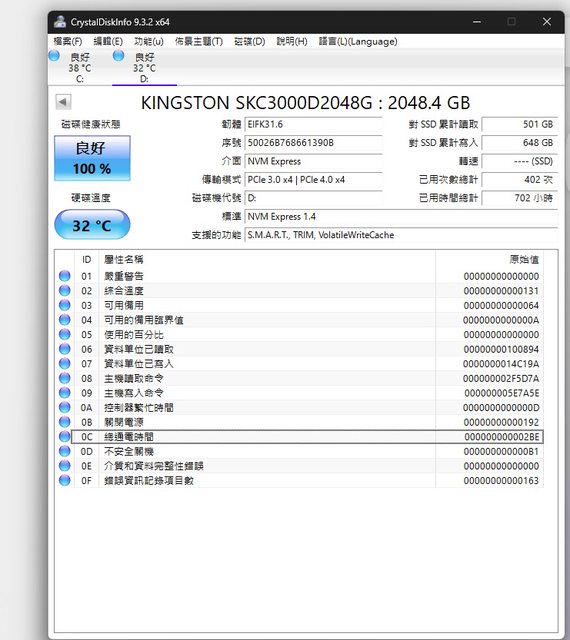Click raw value 00000000002BE

(x=501, y=437)
